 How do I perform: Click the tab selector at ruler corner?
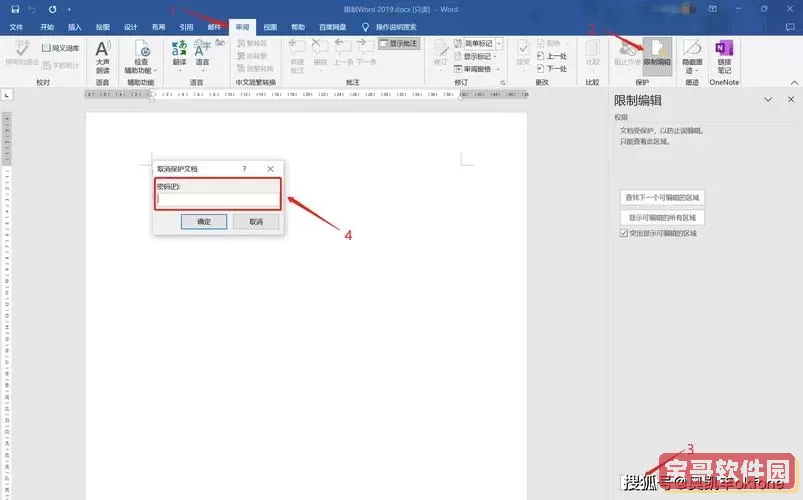pos(7,95)
